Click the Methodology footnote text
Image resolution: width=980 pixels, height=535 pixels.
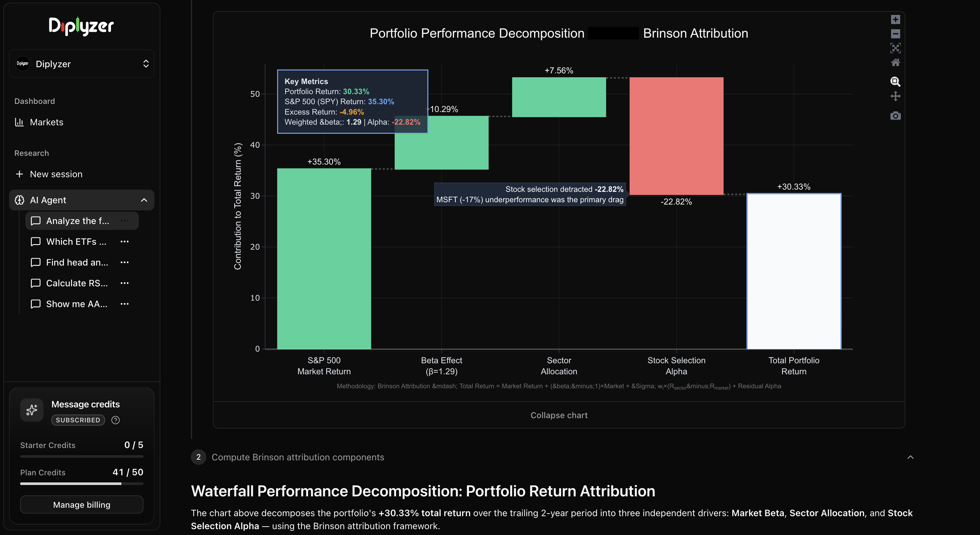click(x=559, y=386)
